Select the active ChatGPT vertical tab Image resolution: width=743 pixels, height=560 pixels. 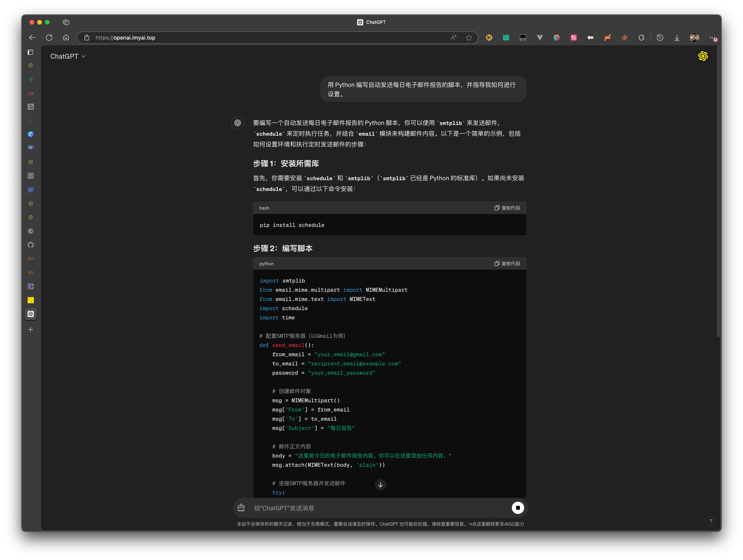tap(31, 314)
